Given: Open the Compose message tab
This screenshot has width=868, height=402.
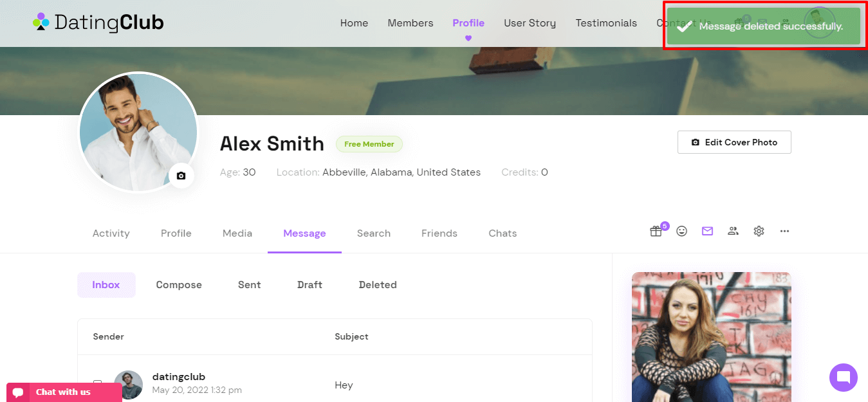Looking at the screenshot, I should [179, 285].
